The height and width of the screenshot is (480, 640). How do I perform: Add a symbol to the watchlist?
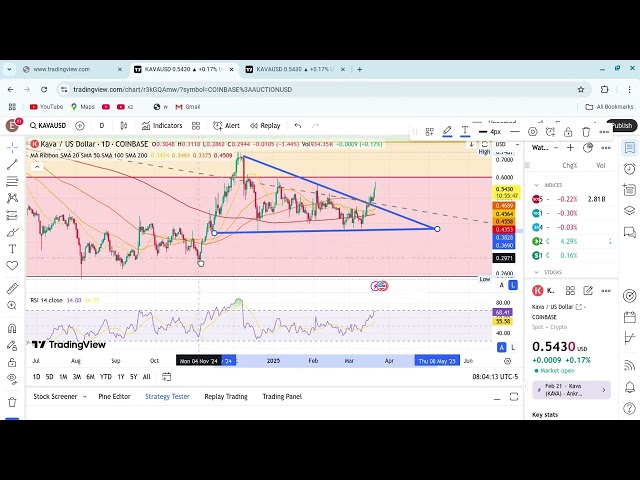click(570, 148)
